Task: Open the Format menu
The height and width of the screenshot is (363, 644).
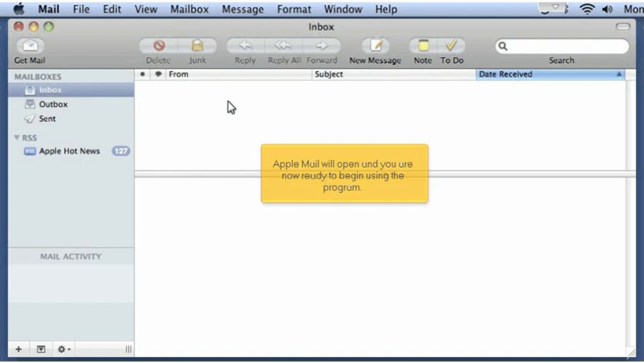Action: pyautogui.click(x=294, y=9)
